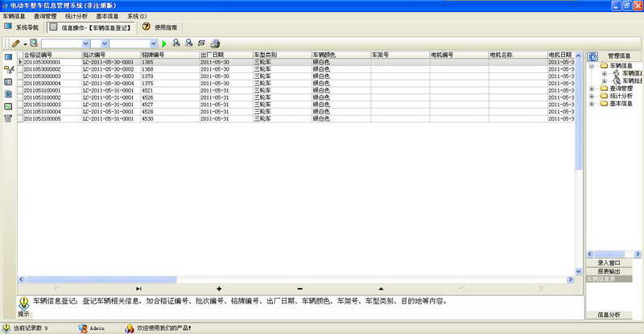Click row selector of first record
The image size is (644, 334).
[20, 62]
